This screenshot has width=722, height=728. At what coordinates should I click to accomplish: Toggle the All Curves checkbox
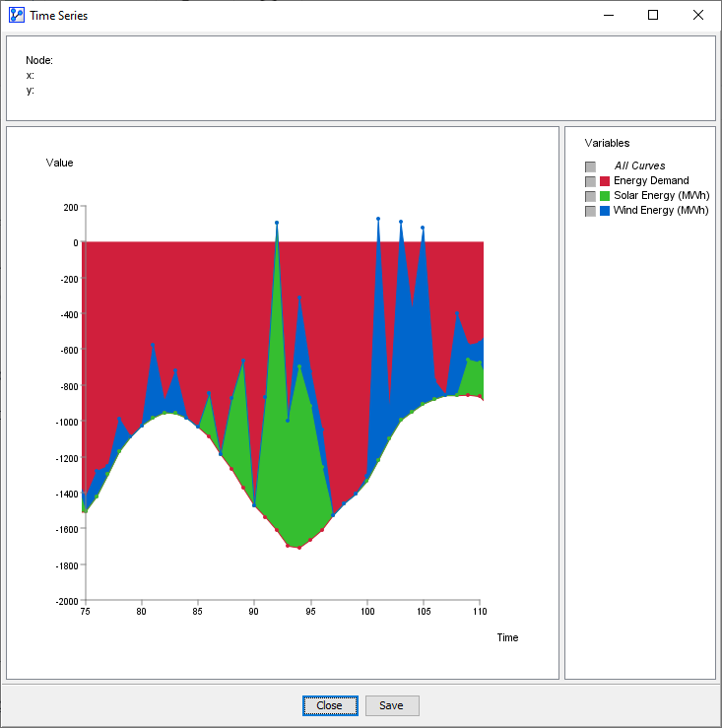[590, 166]
